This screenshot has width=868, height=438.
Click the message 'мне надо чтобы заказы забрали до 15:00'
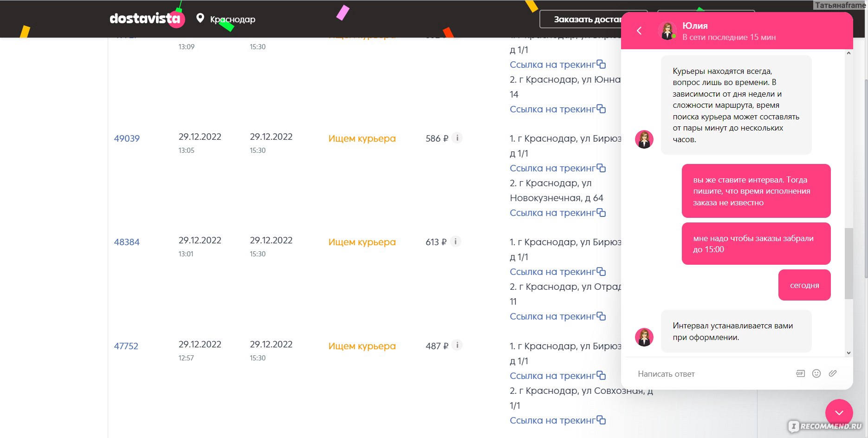pyautogui.click(x=756, y=244)
